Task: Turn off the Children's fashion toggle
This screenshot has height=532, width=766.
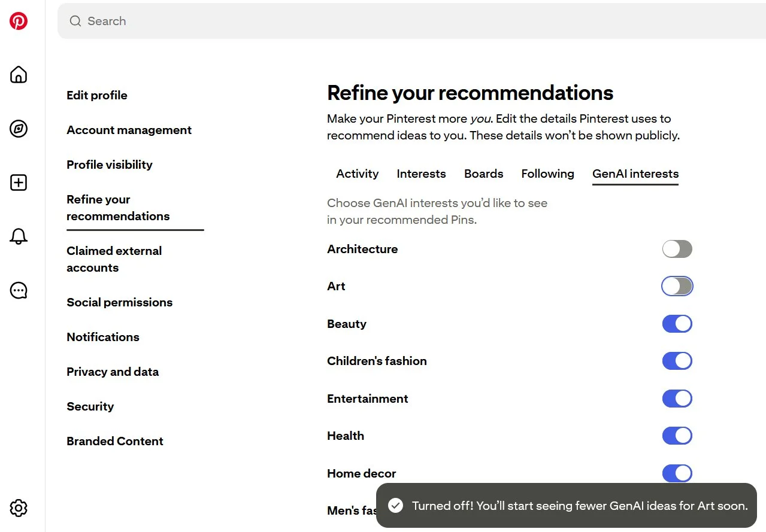Action: point(677,361)
